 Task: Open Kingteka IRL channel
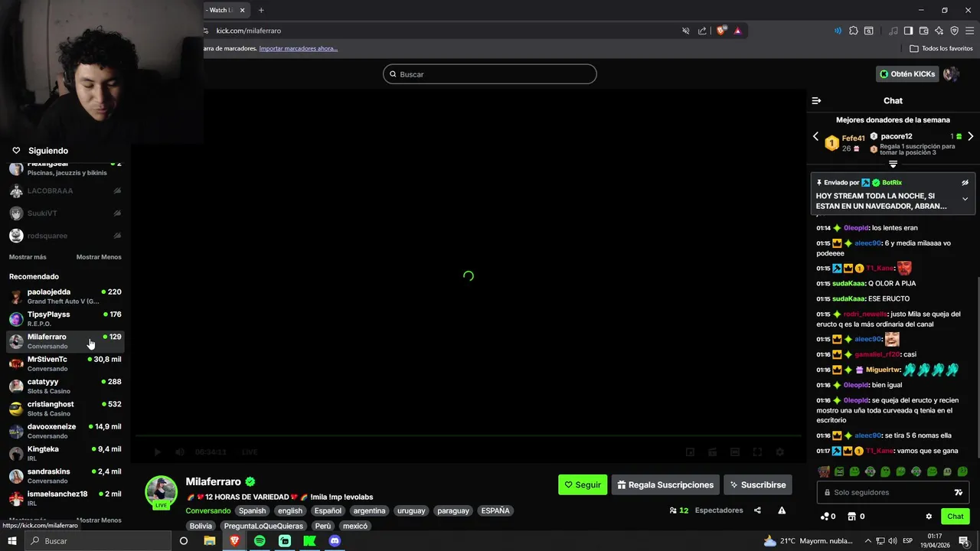coord(65,453)
